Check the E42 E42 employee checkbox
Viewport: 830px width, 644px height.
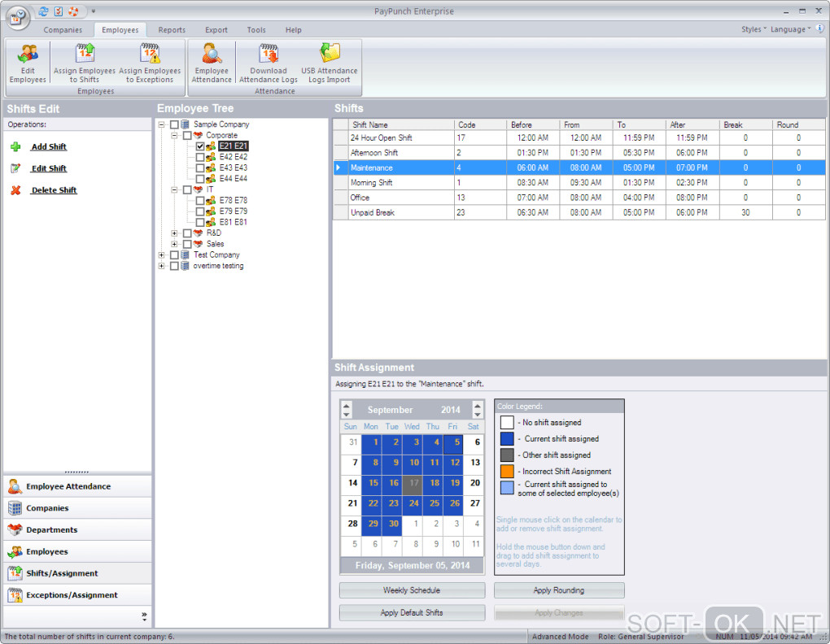[200, 157]
